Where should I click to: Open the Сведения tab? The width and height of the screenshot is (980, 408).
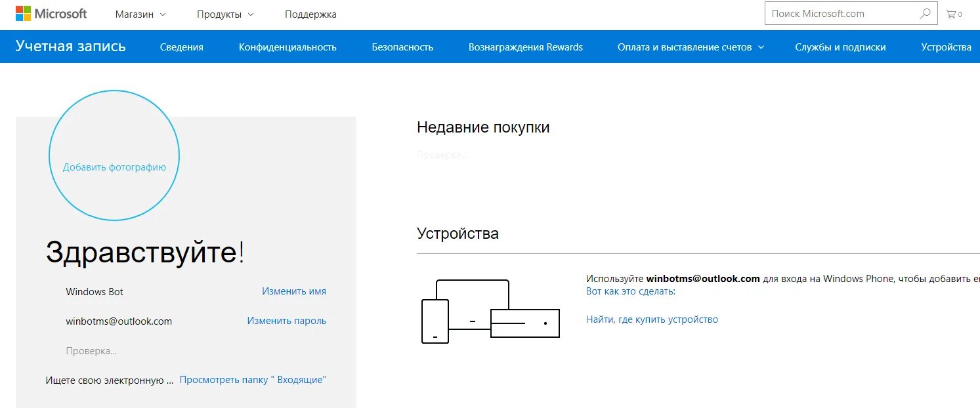(x=182, y=47)
